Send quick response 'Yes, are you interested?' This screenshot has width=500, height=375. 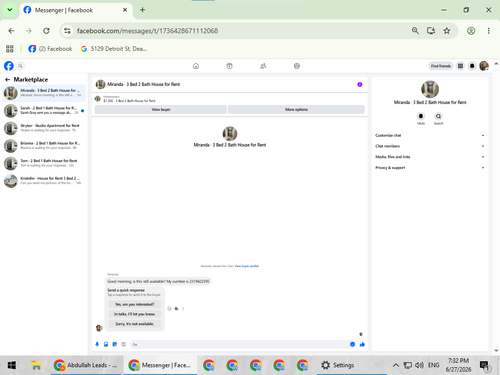click(135, 304)
